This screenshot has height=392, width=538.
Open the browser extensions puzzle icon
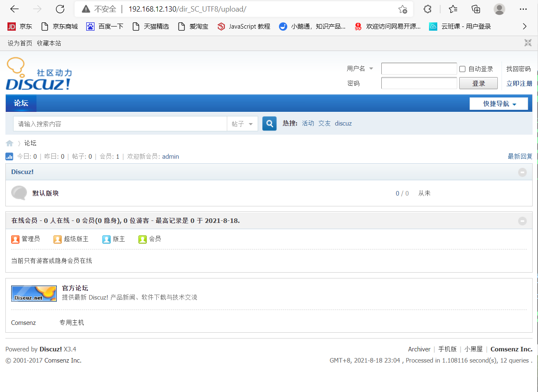(x=427, y=9)
